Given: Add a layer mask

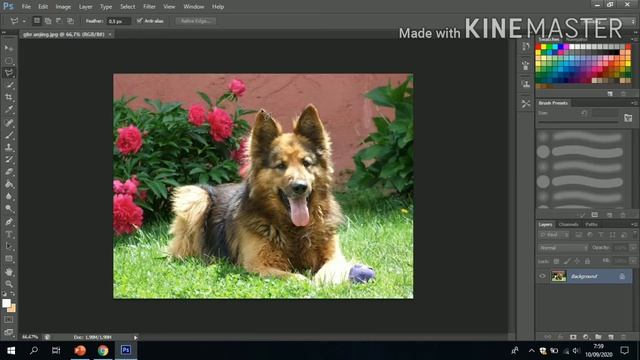Looking at the screenshot, I should point(573,337).
